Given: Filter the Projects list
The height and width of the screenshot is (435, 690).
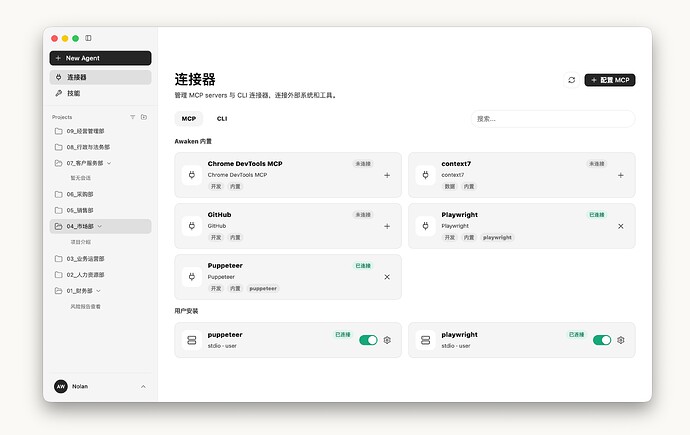Looking at the screenshot, I should (x=132, y=117).
